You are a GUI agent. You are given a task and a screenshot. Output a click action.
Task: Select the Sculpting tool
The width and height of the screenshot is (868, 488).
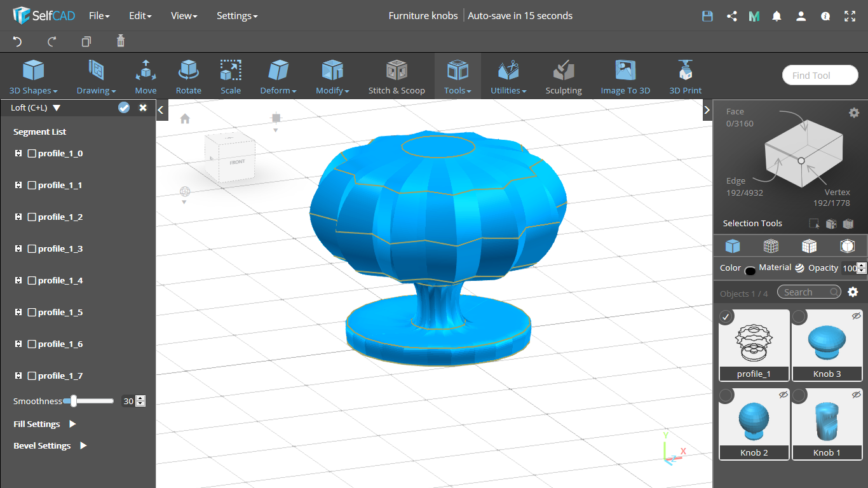pos(564,77)
